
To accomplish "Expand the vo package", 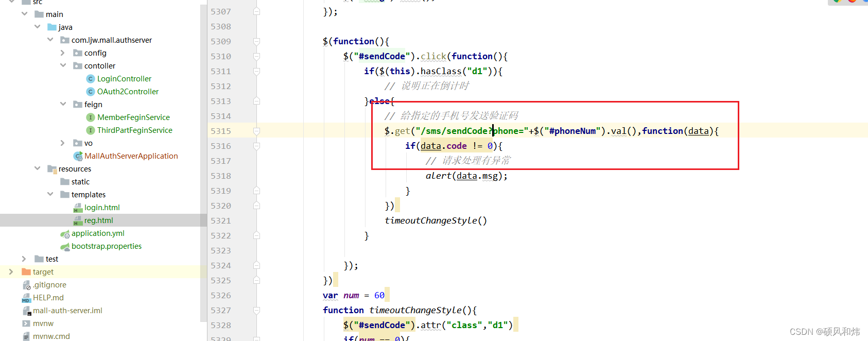I will tap(63, 143).
